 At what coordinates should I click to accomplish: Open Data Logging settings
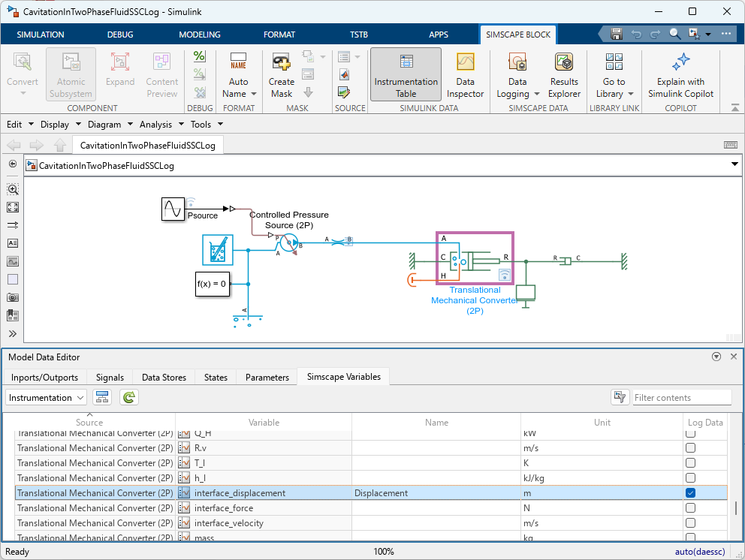[x=517, y=74]
